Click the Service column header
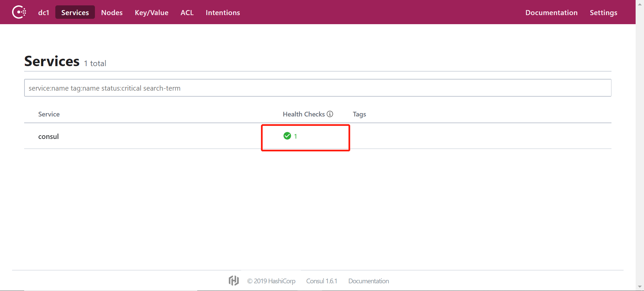The height and width of the screenshot is (291, 644). [x=49, y=114]
